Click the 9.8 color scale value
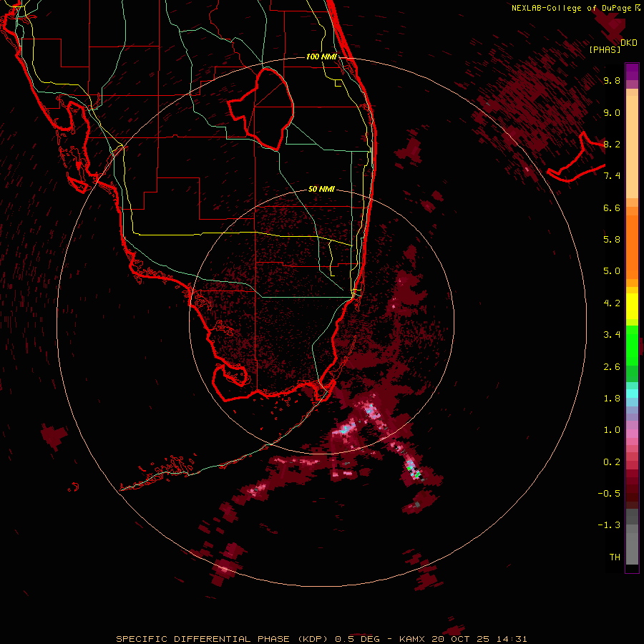The width and height of the screenshot is (644, 644). coord(612,80)
